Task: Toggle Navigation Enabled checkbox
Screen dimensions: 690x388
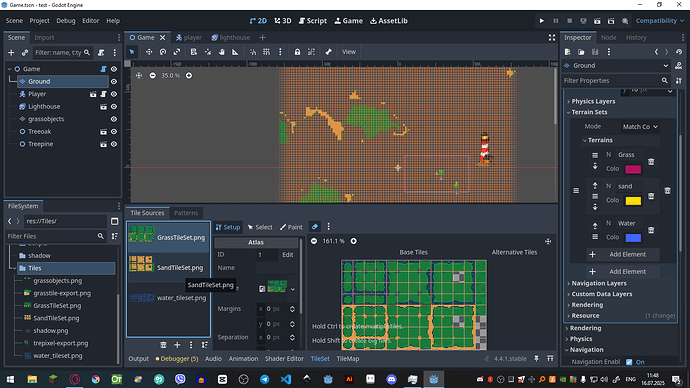Action: [629, 362]
